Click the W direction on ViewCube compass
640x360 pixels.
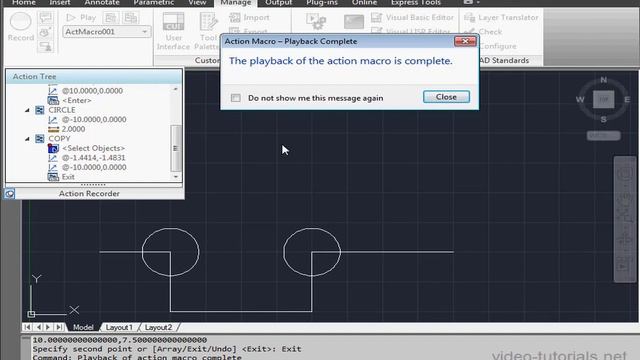(x=580, y=99)
